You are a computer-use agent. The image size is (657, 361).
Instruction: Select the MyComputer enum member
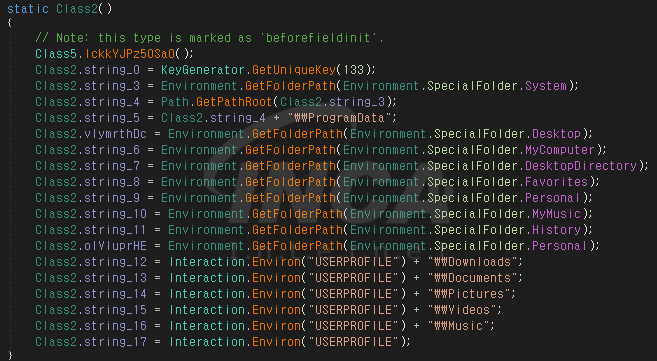pyautogui.click(x=560, y=150)
